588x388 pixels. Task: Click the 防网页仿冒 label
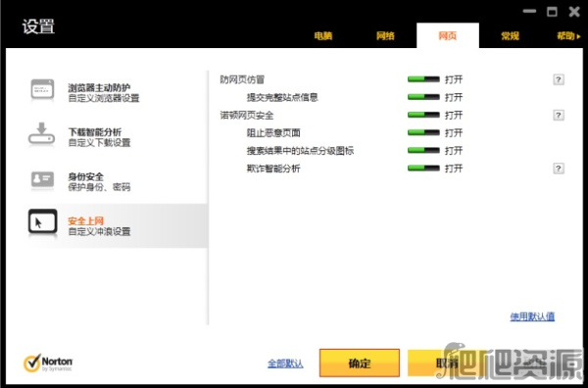242,79
